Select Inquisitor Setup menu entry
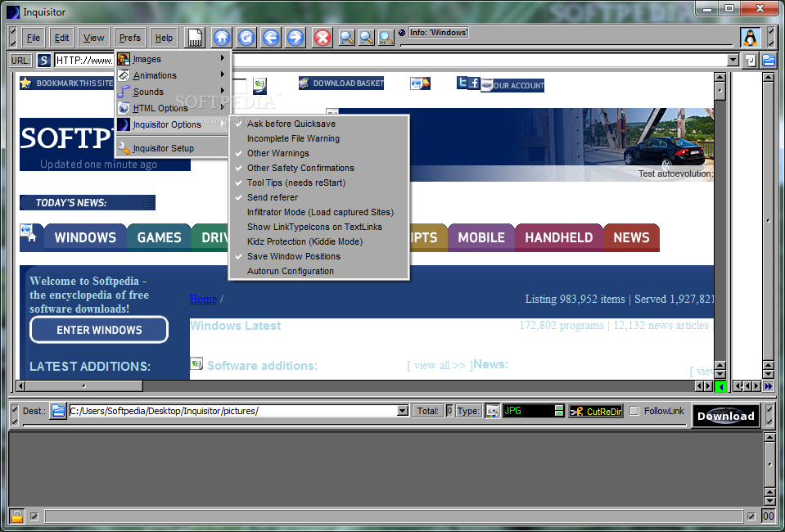 click(x=174, y=148)
